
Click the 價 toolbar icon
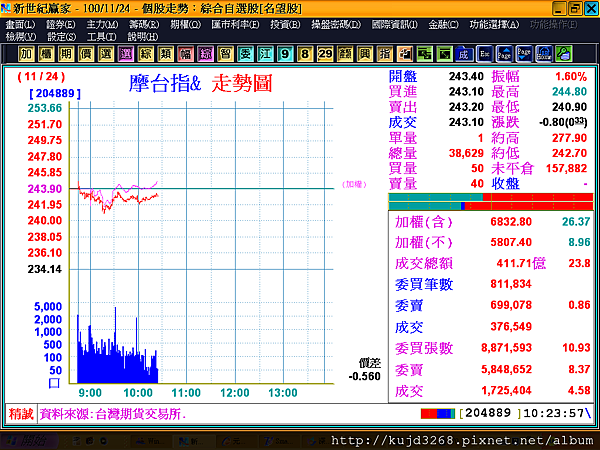pyautogui.click(x=86, y=54)
